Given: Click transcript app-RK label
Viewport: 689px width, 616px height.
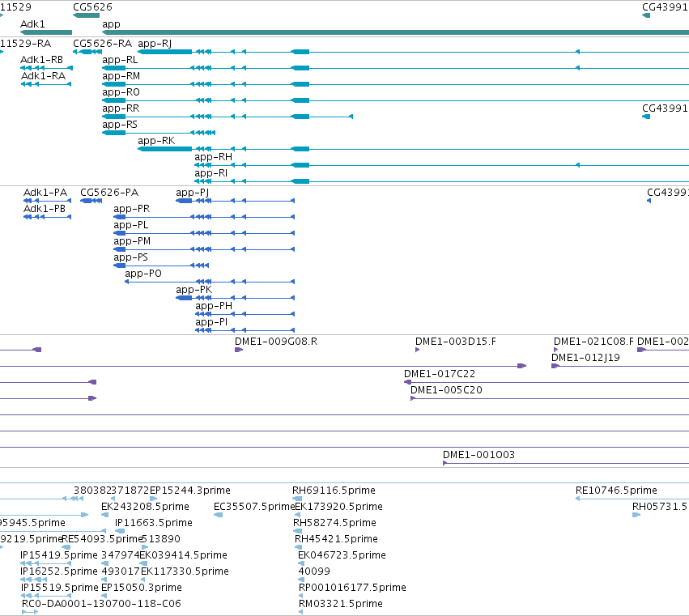Looking at the screenshot, I should point(156,141).
